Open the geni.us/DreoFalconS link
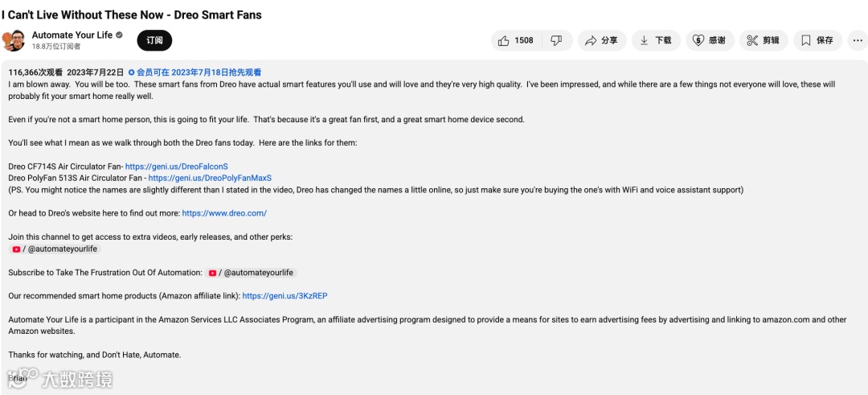The height and width of the screenshot is (395, 868). point(176,167)
